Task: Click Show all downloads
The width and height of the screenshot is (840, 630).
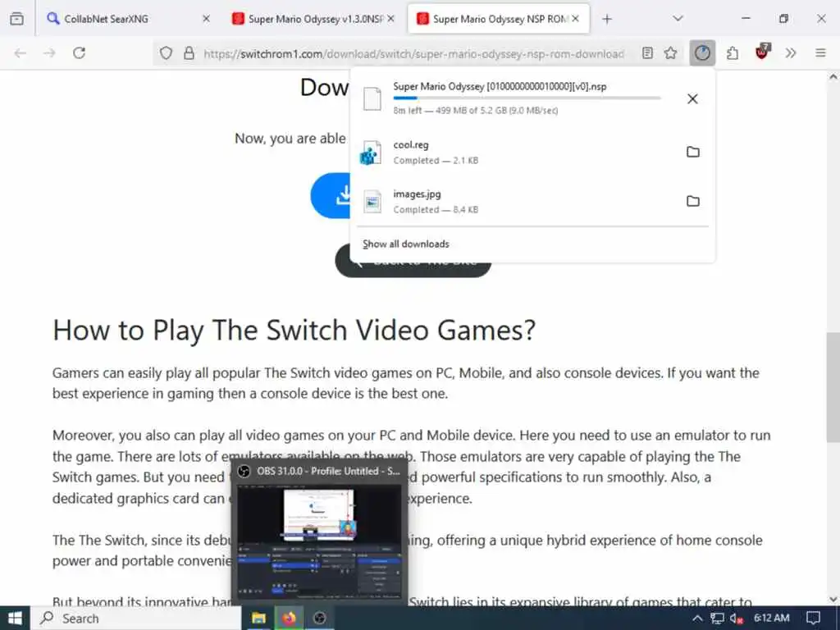Action: point(405,244)
